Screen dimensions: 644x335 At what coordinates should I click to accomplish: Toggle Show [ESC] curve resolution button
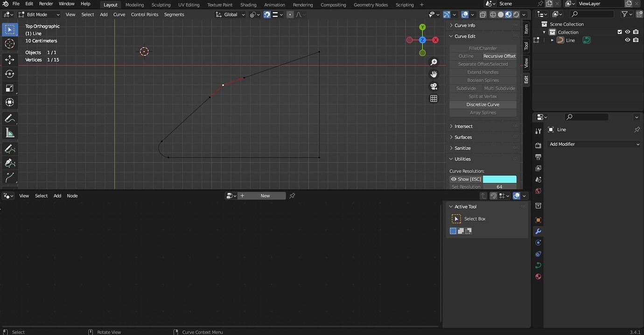[466, 179]
